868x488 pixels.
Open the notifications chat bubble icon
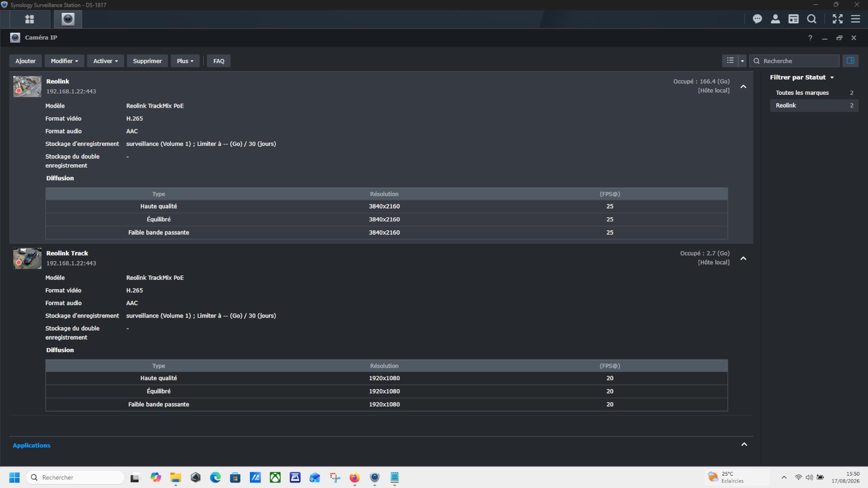click(757, 19)
